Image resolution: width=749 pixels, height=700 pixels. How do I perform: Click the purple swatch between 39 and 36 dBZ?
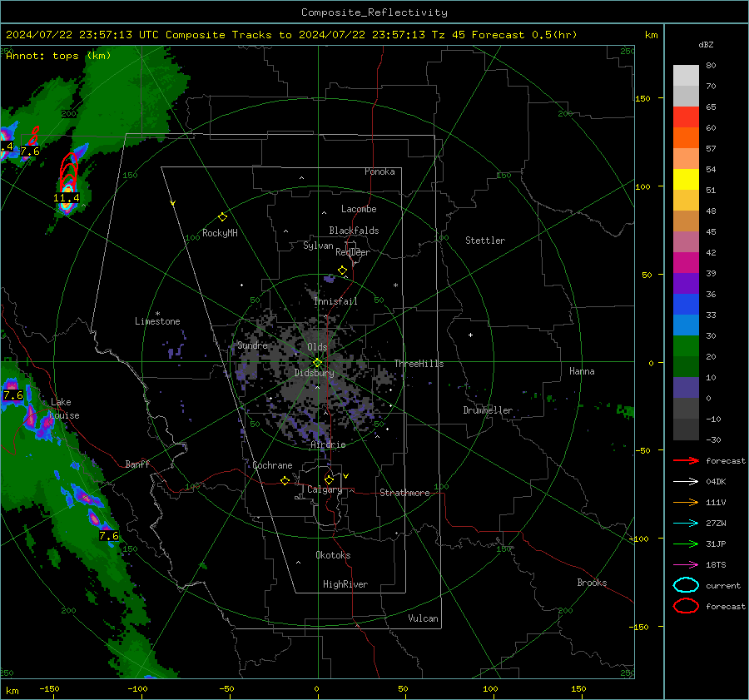tap(686, 283)
